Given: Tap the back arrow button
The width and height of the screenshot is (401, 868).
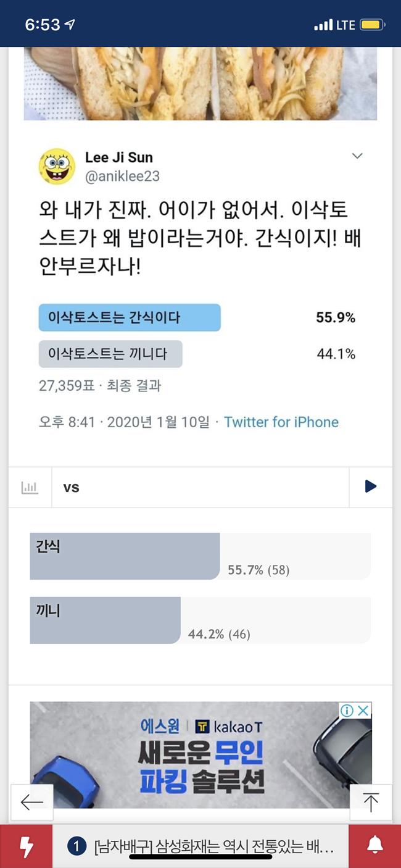Looking at the screenshot, I should [x=31, y=802].
